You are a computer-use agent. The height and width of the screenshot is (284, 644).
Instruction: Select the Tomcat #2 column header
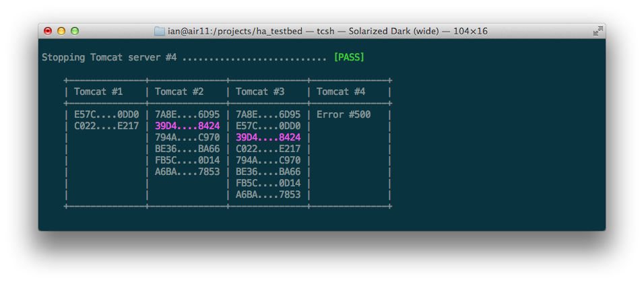pos(179,92)
